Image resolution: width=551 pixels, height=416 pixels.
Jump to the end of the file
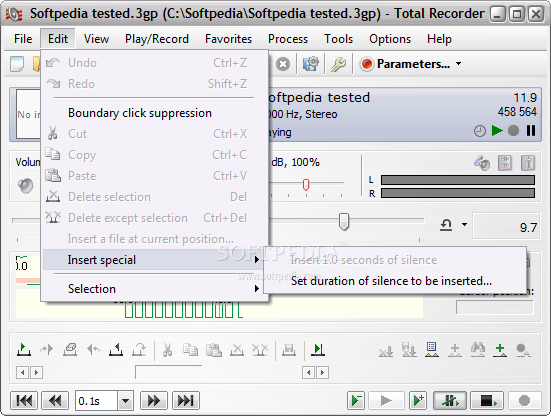[186, 401]
